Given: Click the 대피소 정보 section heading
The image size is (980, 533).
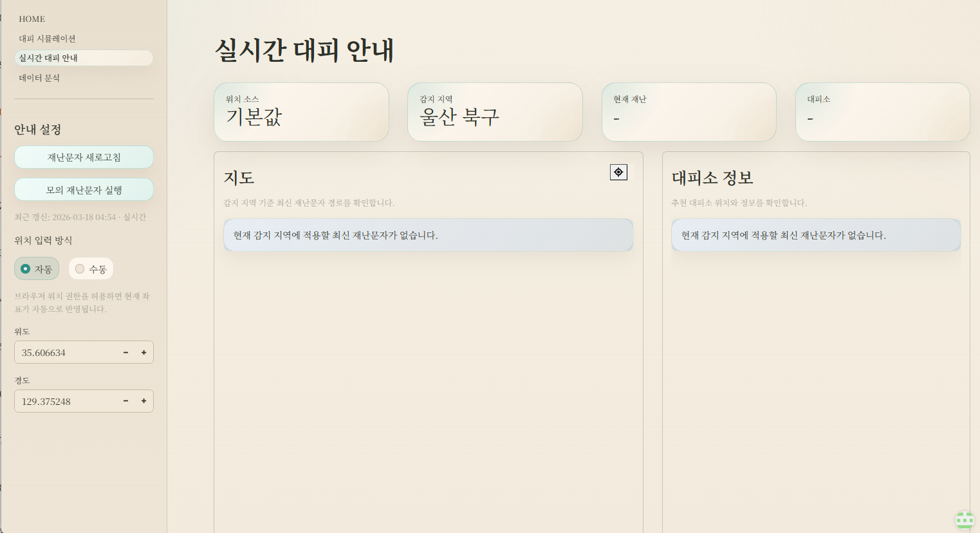Looking at the screenshot, I should tap(712, 178).
